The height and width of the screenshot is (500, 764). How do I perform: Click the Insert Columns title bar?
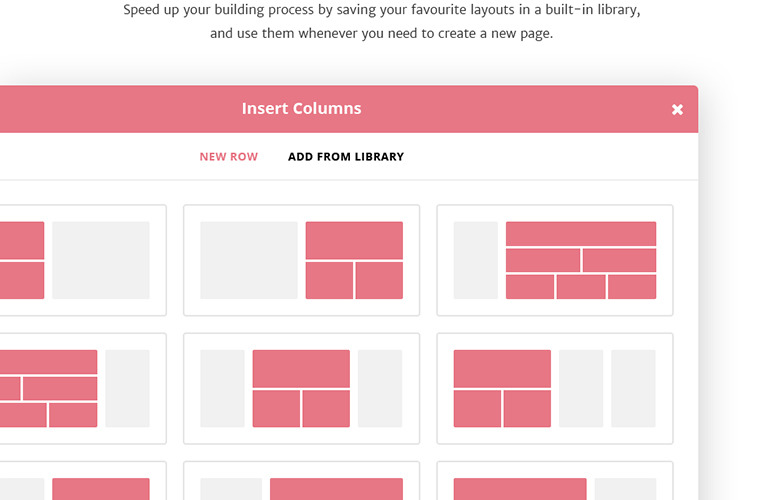coord(301,108)
